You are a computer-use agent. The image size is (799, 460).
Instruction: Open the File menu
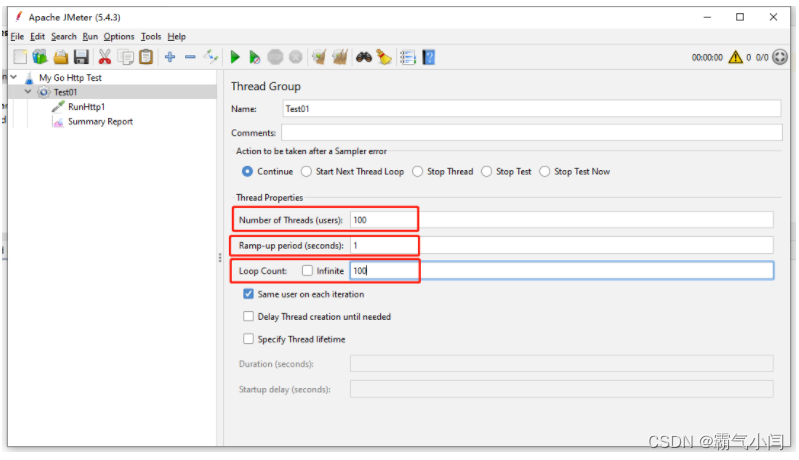(17, 37)
